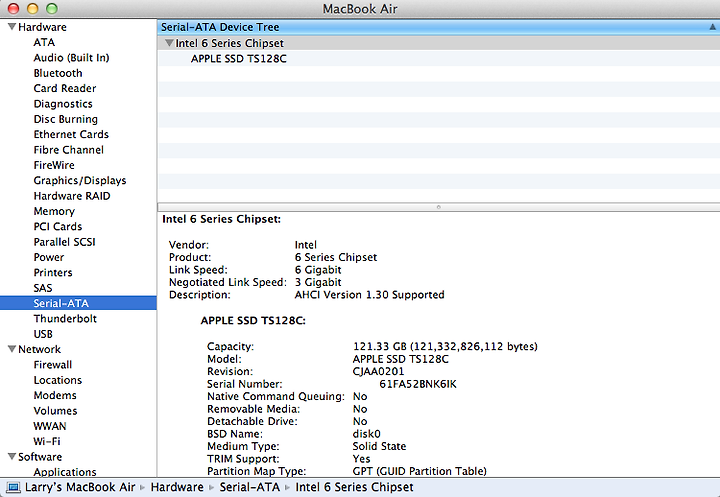The height and width of the screenshot is (497, 720).
Task: Open Modems under Network
Action: pos(55,395)
